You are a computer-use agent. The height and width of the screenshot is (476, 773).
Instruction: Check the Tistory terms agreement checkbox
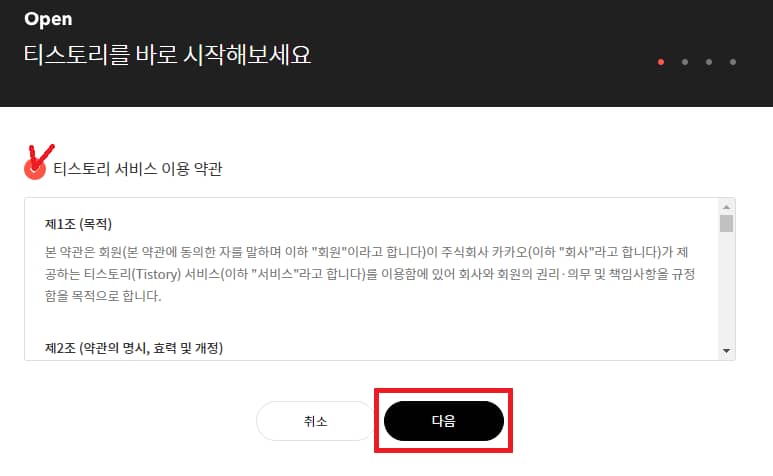35,169
